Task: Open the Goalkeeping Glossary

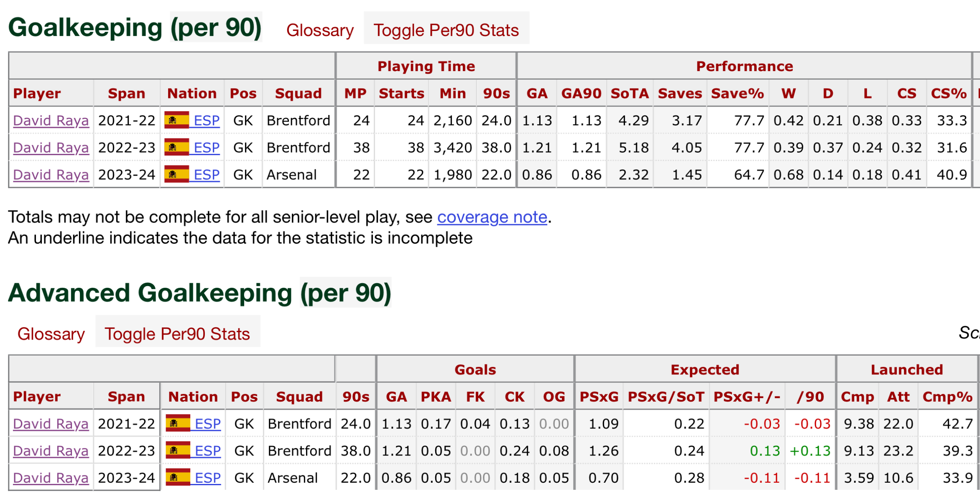Action: click(x=320, y=30)
